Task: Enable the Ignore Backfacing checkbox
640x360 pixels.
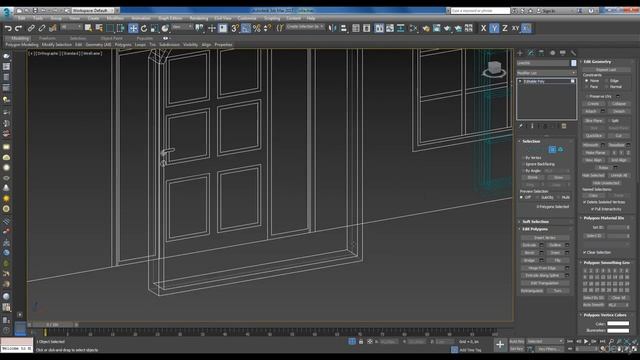Action: point(523,164)
